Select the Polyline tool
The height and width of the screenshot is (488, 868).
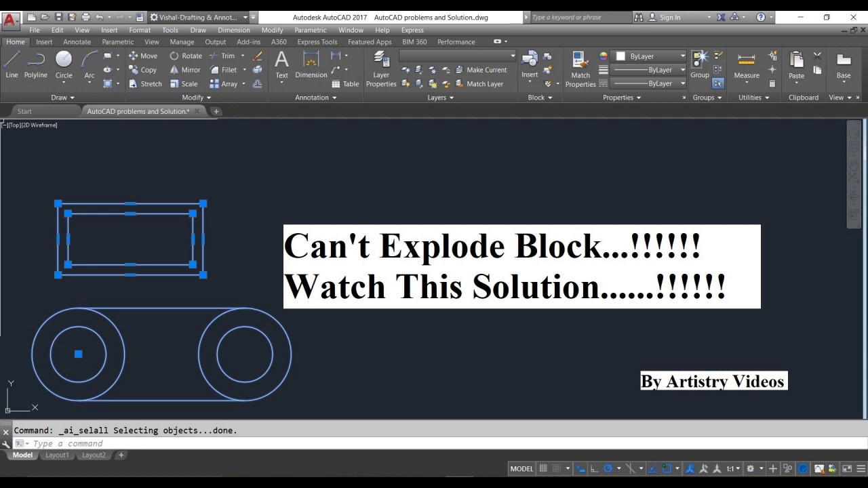pyautogui.click(x=36, y=66)
